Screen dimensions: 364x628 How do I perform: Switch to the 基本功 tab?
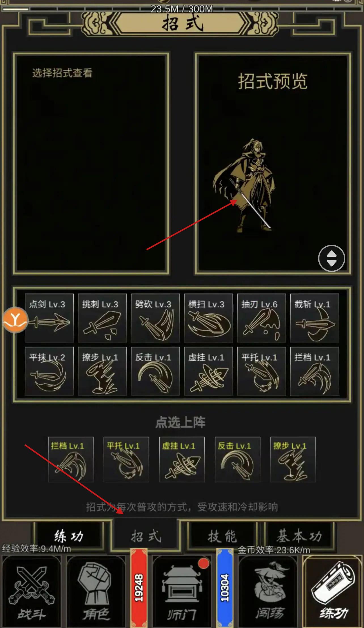[x=299, y=536]
